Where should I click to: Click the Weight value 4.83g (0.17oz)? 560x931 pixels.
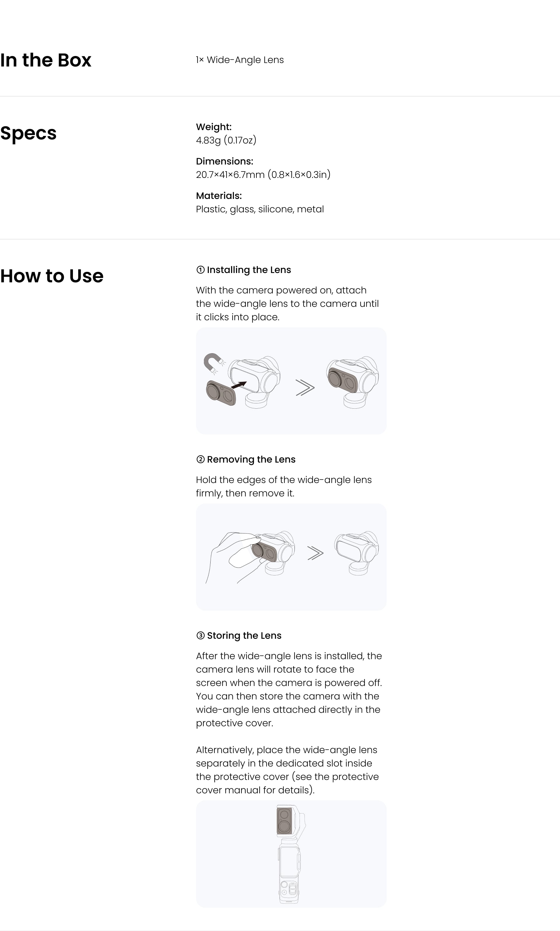(226, 140)
